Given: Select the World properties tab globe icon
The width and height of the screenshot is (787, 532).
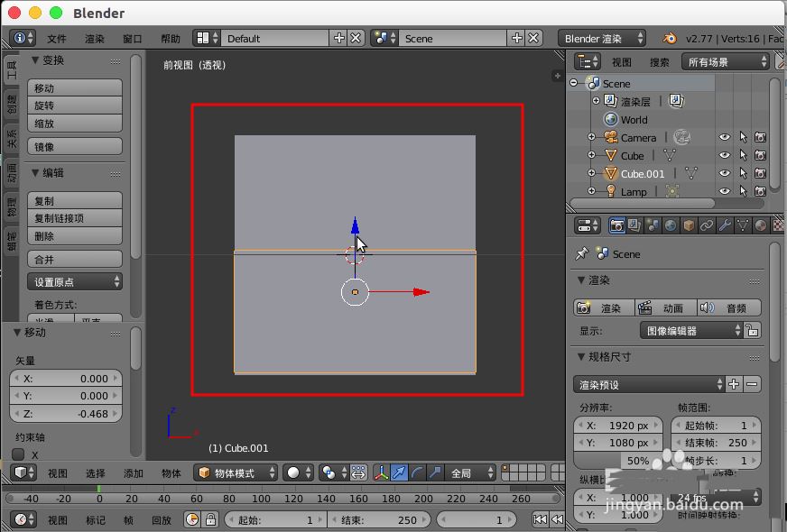Looking at the screenshot, I should [x=670, y=225].
